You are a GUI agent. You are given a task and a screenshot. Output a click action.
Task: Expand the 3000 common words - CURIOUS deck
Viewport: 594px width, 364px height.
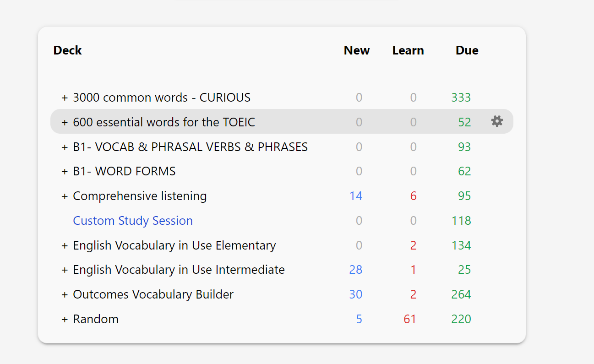pos(65,98)
